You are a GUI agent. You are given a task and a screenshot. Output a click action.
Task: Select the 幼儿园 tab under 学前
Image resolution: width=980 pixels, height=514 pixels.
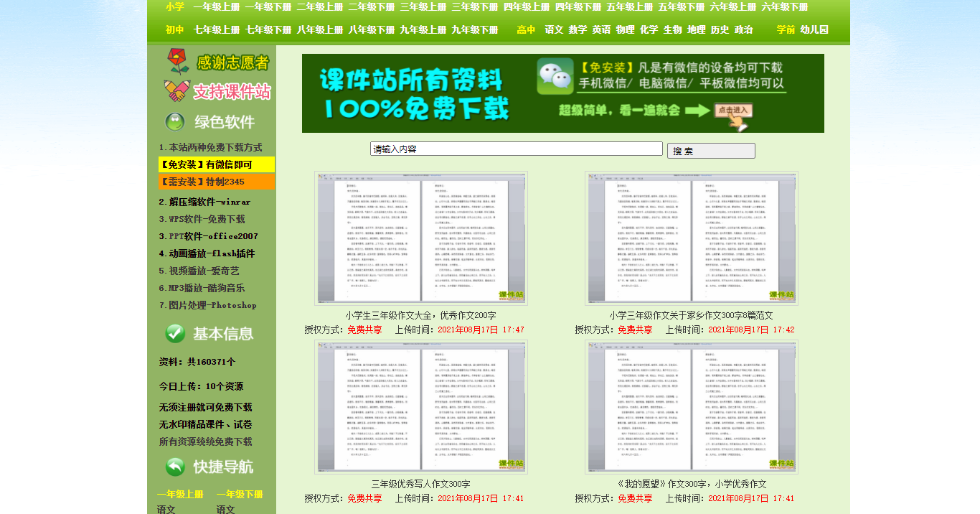click(813, 29)
